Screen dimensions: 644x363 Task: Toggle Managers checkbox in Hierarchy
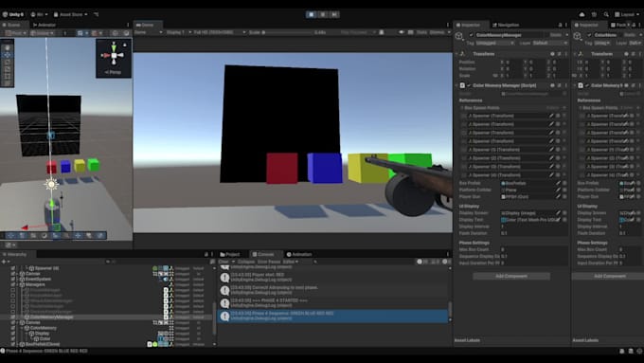pyautogui.click(x=12, y=284)
